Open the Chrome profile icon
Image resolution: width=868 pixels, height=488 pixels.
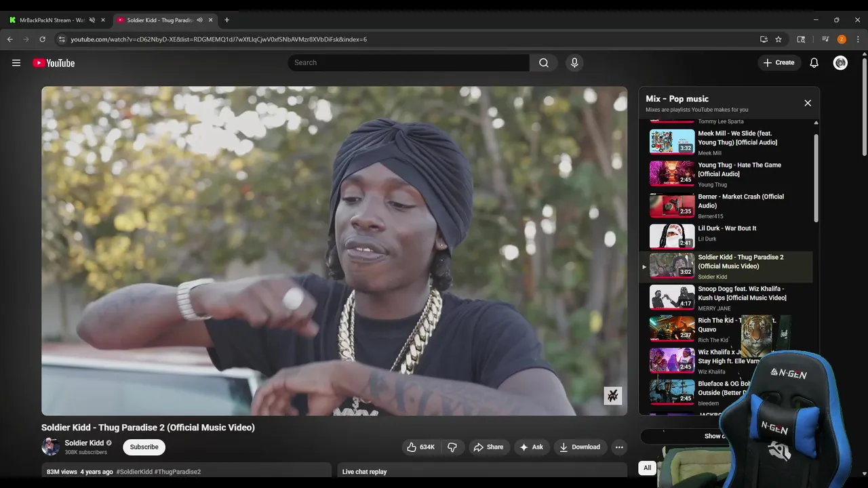point(842,39)
